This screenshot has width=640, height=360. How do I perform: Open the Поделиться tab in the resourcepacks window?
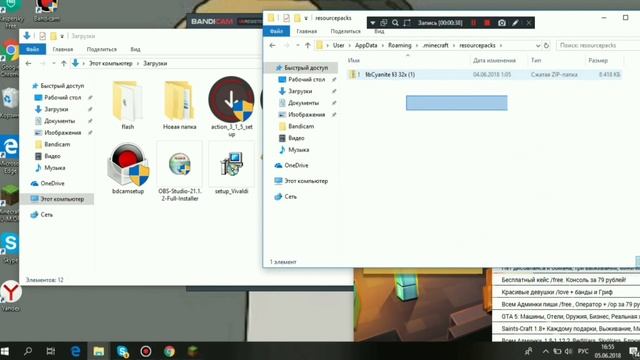[x=345, y=31]
